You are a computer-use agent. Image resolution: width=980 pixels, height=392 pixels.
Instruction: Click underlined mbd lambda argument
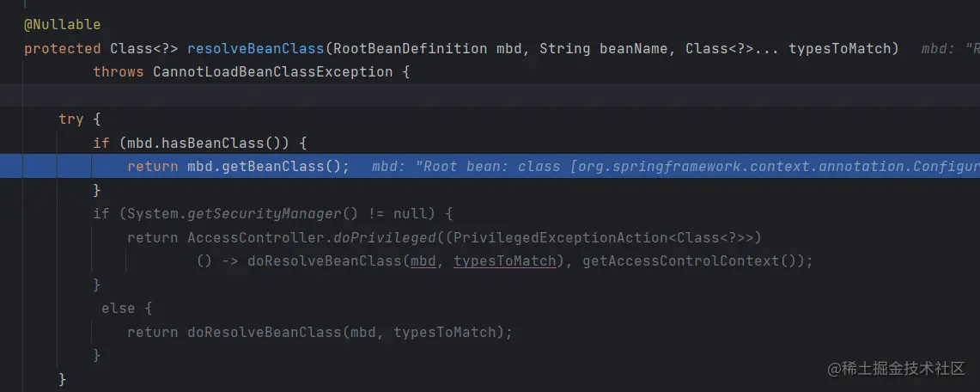point(423,261)
